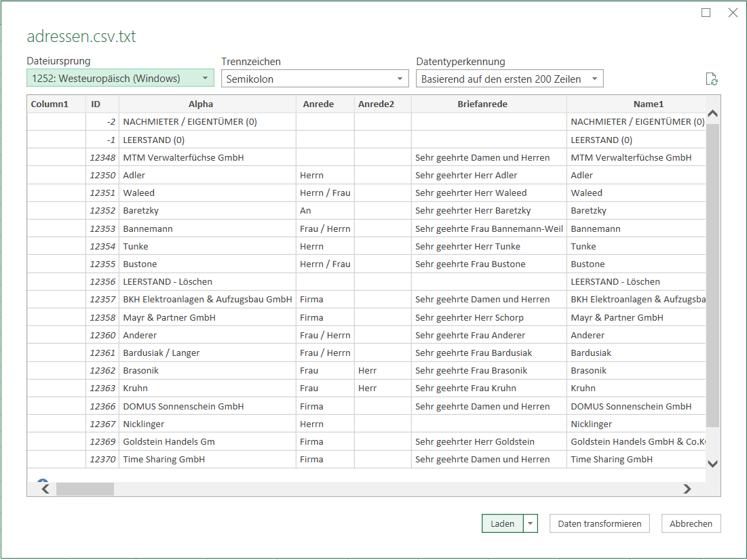This screenshot has width=747, height=560.
Task: Click Briefanrede cell Sehr geehrte Frau Bannemann-Weil
Action: 489,228
